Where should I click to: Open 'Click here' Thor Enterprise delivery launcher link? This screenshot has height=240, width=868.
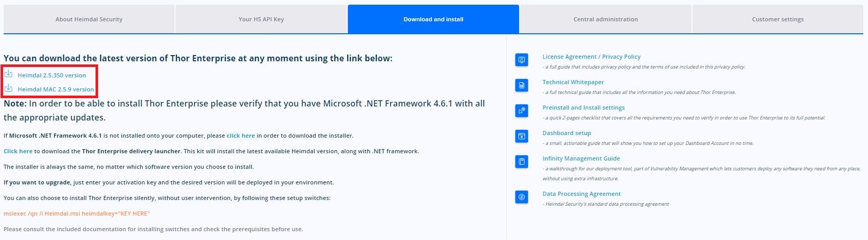[18, 151]
